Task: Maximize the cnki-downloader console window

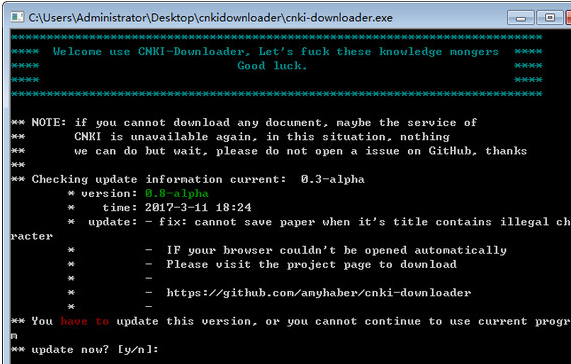Action: point(550,18)
